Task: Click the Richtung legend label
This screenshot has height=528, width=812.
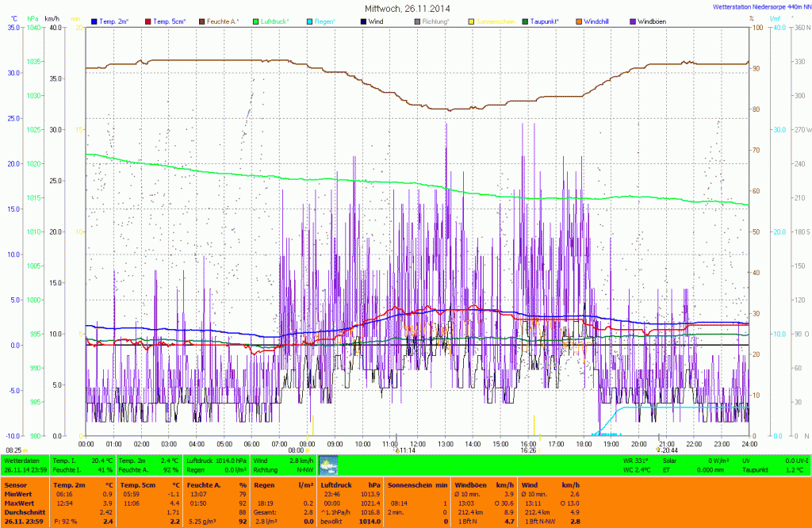Action: point(436,21)
